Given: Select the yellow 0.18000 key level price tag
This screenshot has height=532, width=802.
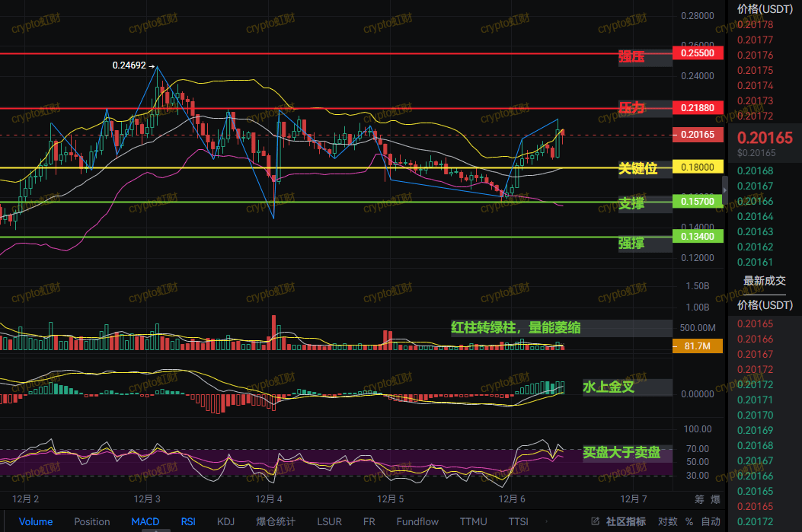Looking at the screenshot, I should click(697, 167).
